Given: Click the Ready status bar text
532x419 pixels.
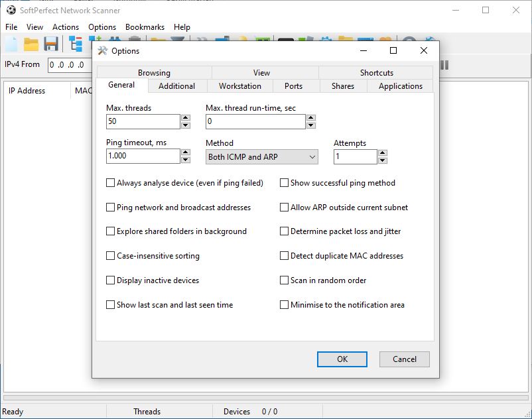Looking at the screenshot, I should (x=13, y=412).
